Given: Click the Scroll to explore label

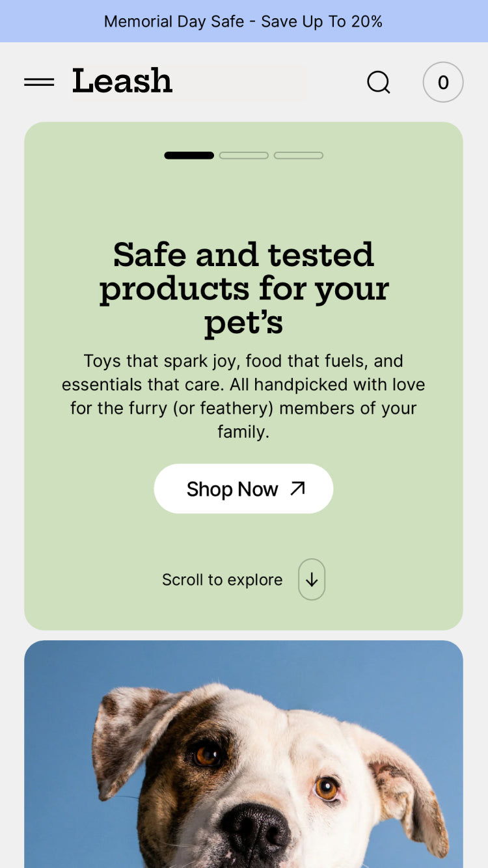Looking at the screenshot, I should 222,580.
